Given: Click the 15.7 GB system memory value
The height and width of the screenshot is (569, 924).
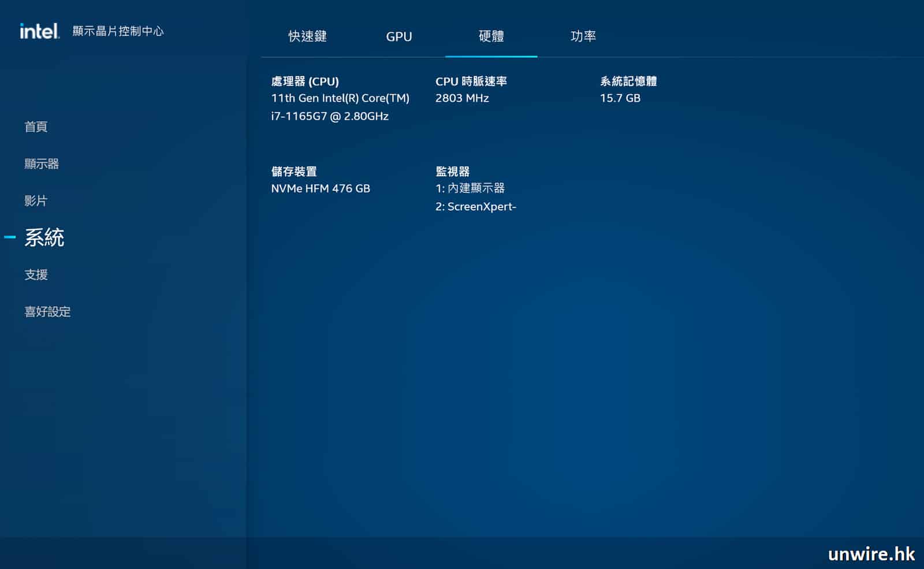Looking at the screenshot, I should [x=620, y=98].
